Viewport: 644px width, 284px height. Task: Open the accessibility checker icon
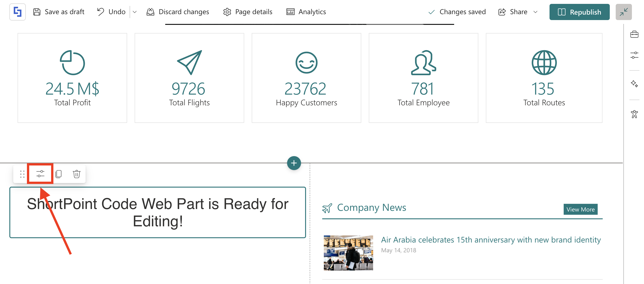(x=634, y=114)
